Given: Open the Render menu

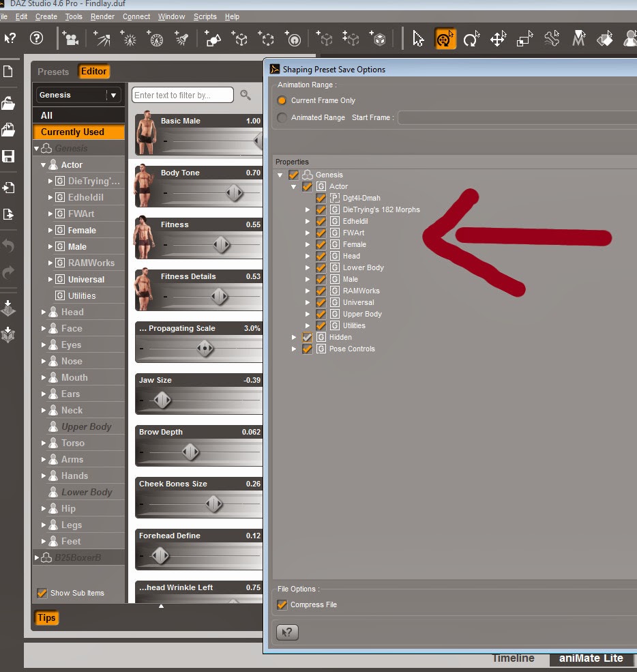Looking at the screenshot, I should click(x=102, y=16).
